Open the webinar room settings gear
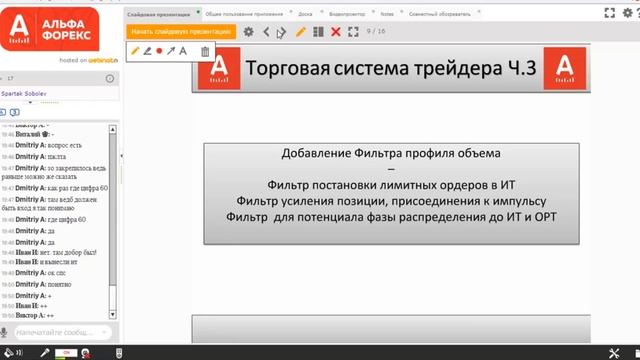This screenshot has width=640, height=360. [x=627, y=13]
